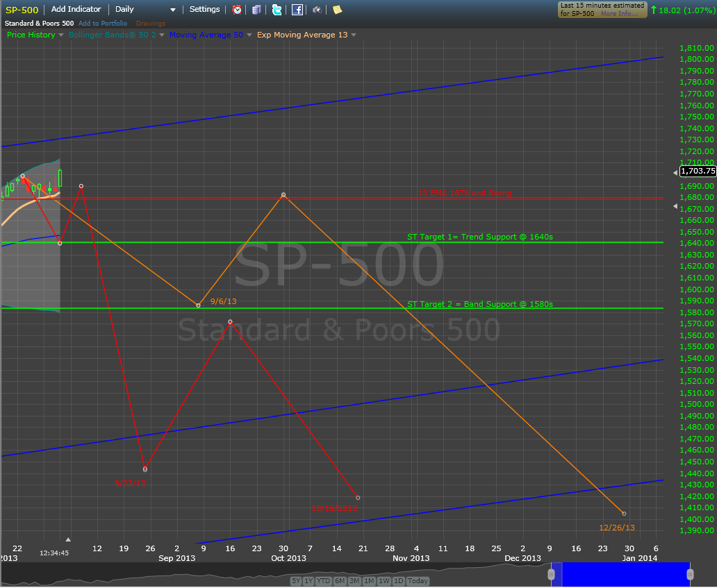Grab the right handle of the range slider
This screenshot has width=717, height=588.
(x=690, y=574)
